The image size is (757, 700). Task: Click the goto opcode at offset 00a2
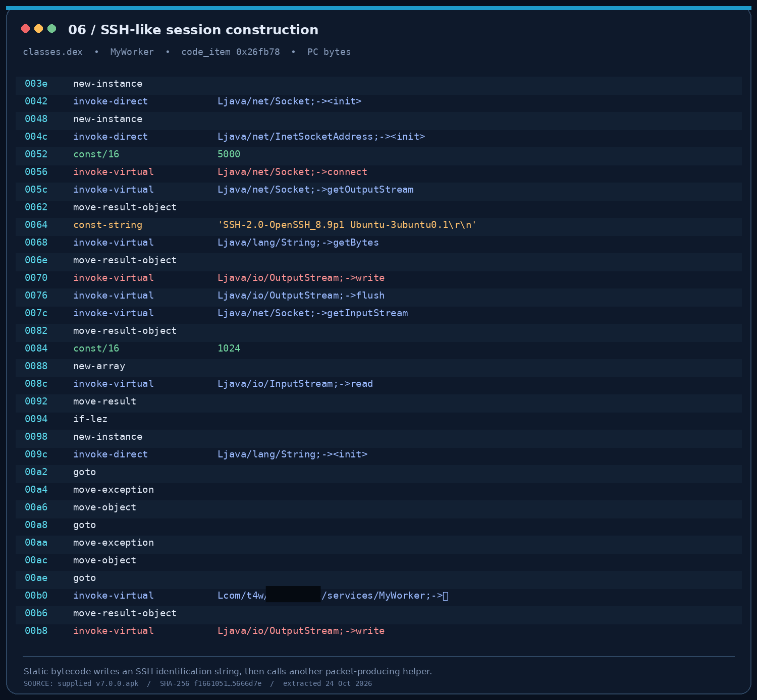[x=85, y=472]
